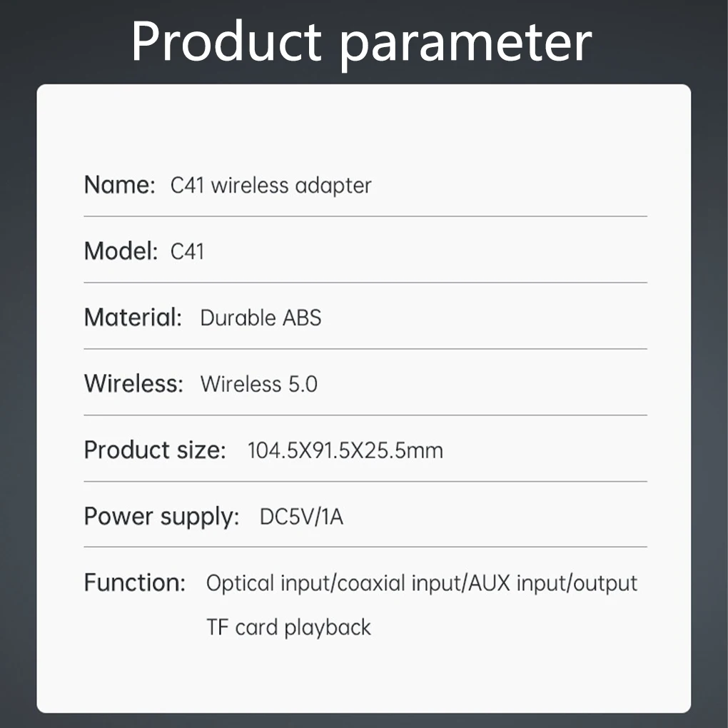This screenshot has height=728, width=728.
Task: Click the "coaxial input" function text
Action: (399, 583)
